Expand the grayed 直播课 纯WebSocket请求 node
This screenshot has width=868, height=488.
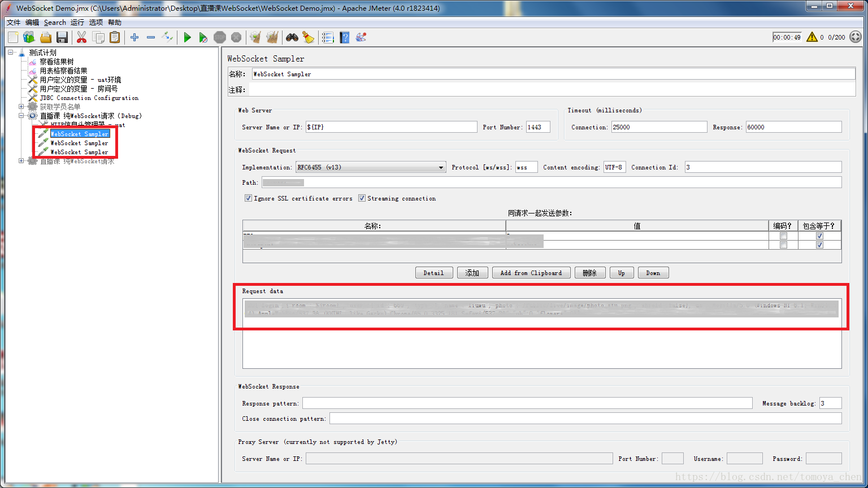click(x=21, y=161)
